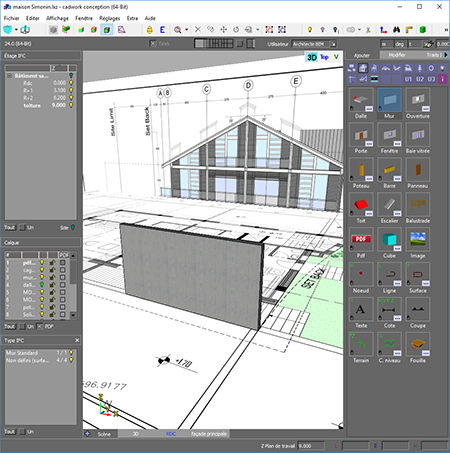The image size is (450, 453).
Task: Click the Z Plan de travail field
Action: pos(311,446)
